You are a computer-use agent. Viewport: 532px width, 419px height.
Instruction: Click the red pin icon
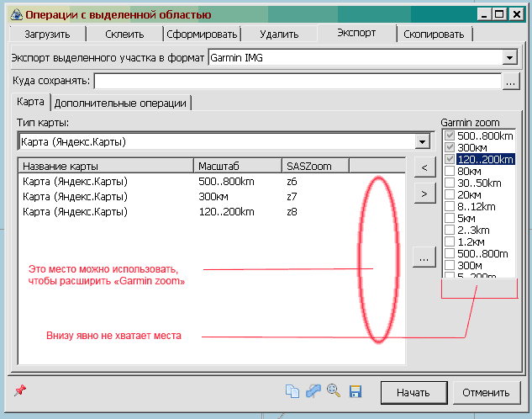coord(22,390)
